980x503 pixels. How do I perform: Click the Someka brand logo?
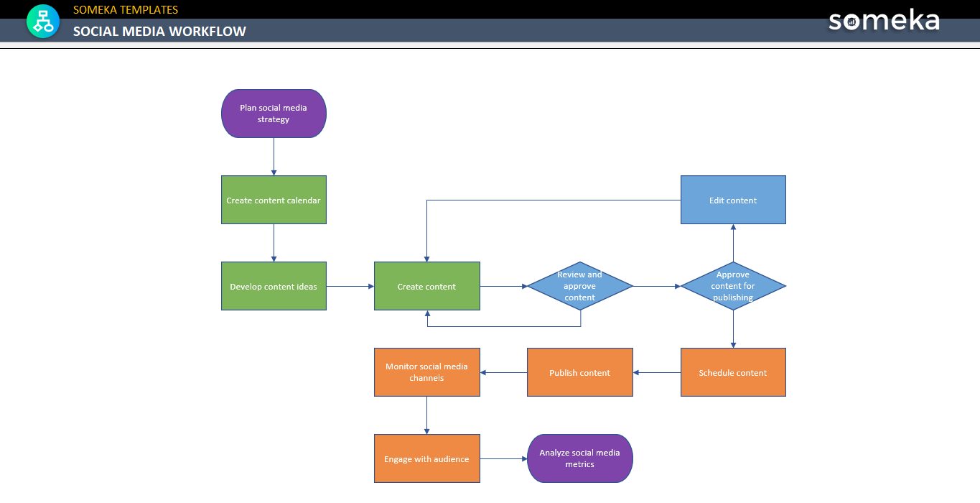884,20
